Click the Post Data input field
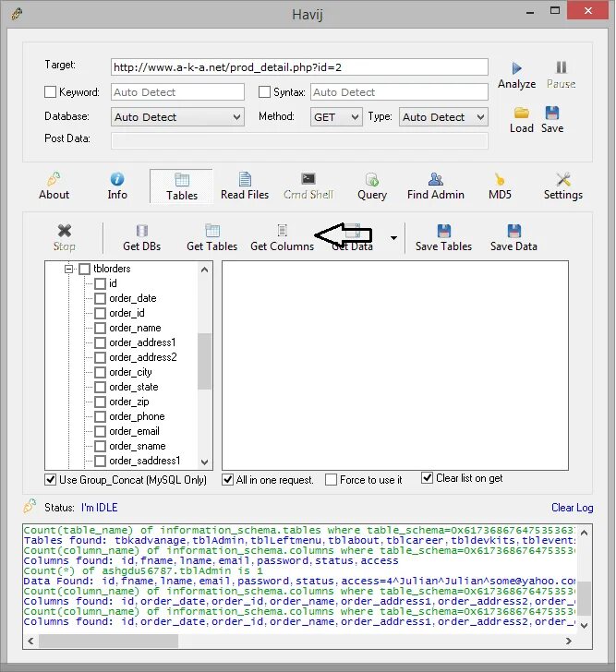 [299, 140]
